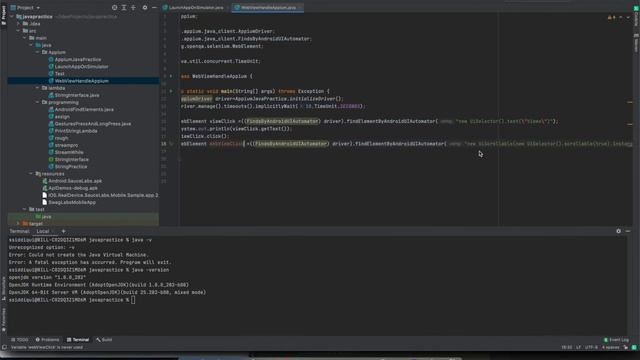Select PrintStringLambda class
640x360 pixels.
point(76,131)
